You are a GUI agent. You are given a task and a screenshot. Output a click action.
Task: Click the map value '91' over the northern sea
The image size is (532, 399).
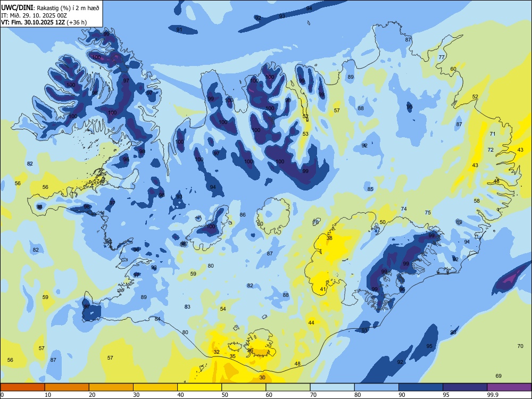179,29
